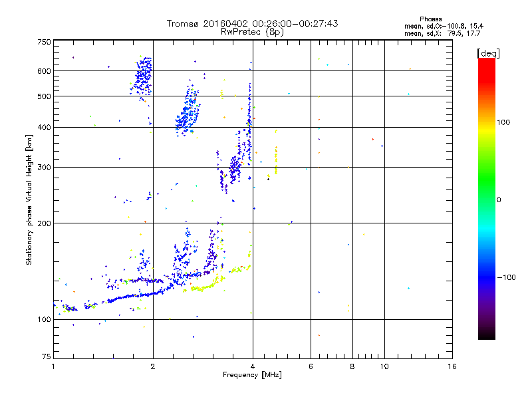
Task: Click the 'Frequency [MHz]' x-axis title
Action: (x=252, y=375)
